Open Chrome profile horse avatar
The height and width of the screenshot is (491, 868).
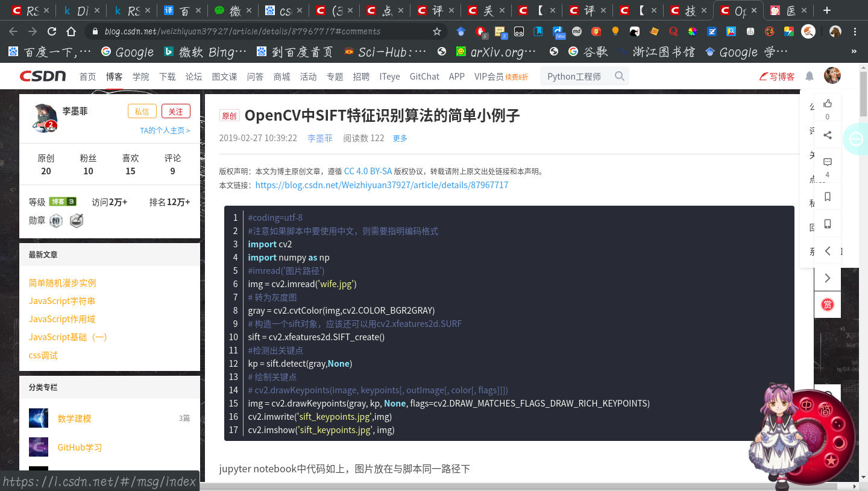tap(835, 31)
